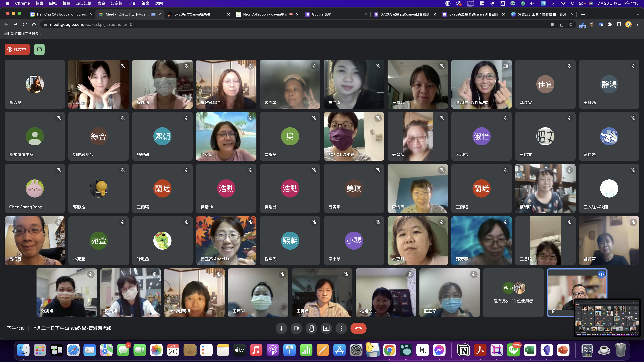This screenshot has height=362, width=644.
Task: Toggle the camera in the call controls
Action: tap(297, 328)
